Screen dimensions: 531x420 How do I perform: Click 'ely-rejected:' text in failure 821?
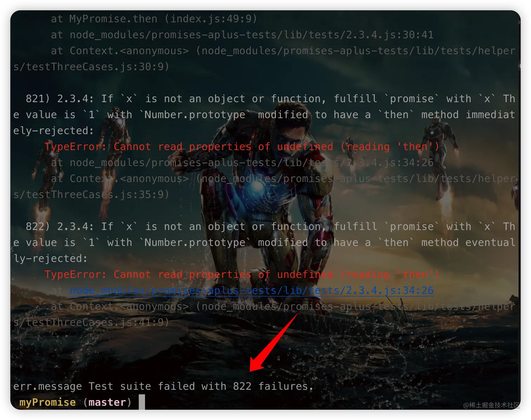[x=53, y=131]
